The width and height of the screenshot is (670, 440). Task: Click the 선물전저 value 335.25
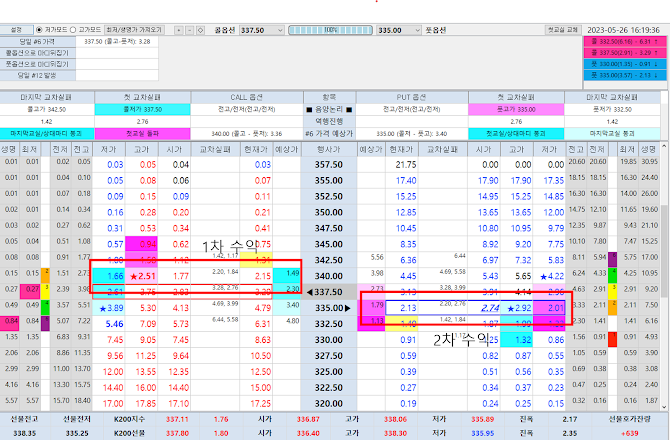77,433
